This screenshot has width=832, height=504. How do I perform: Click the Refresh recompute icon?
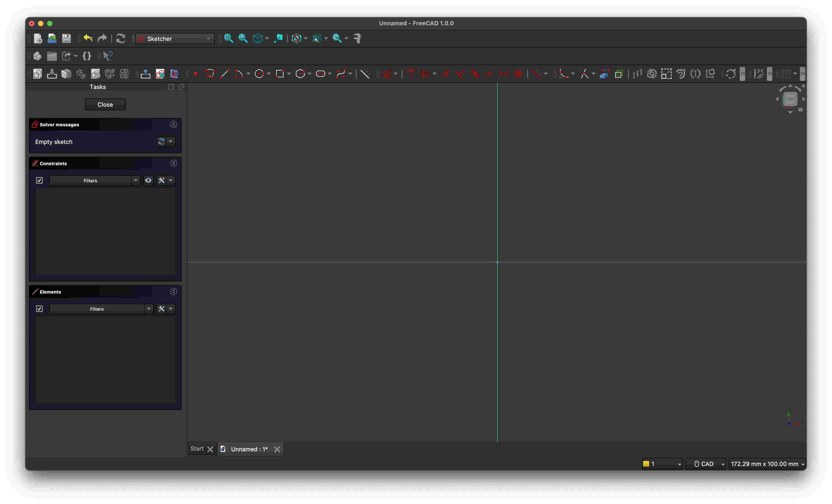point(121,38)
